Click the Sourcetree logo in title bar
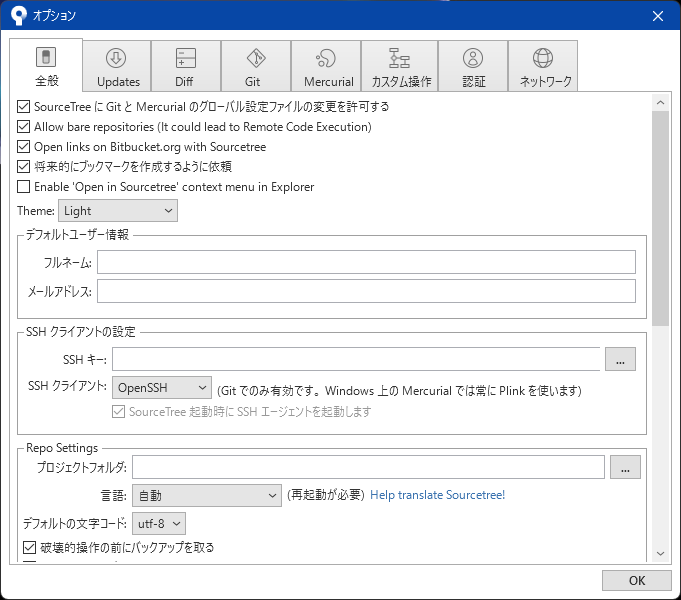 (x=19, y=16)
